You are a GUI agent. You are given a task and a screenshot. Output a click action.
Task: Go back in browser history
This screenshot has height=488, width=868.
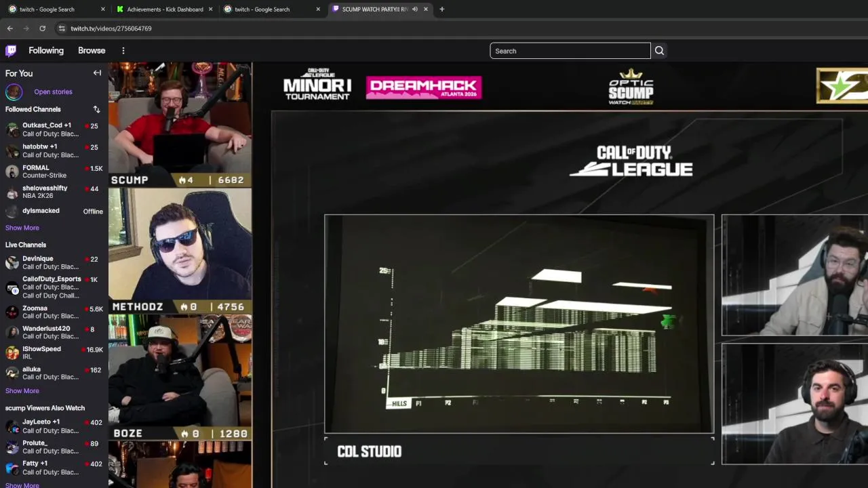pyautogui.click(x=9, y=28)
